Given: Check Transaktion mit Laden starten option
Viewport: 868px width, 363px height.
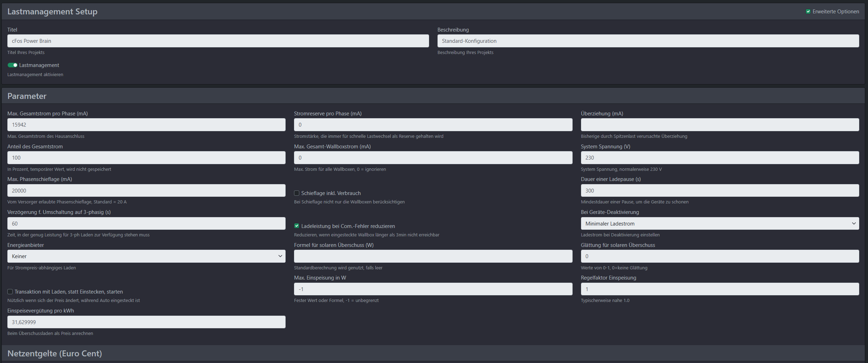Looking at the screenshot, I should pos(10,291).
